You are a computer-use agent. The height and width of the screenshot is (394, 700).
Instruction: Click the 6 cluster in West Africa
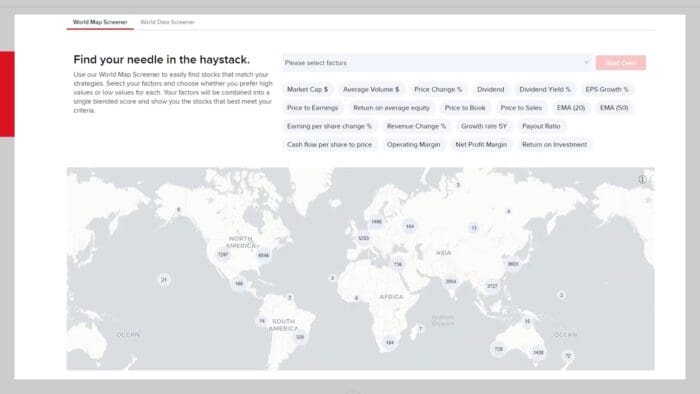(x=356, y=298)
